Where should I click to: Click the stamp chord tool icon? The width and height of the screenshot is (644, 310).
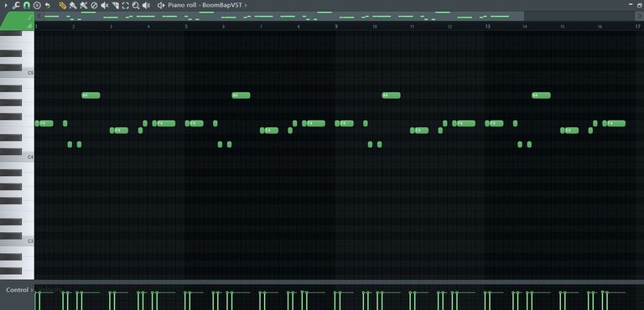[x=37, y=5]
